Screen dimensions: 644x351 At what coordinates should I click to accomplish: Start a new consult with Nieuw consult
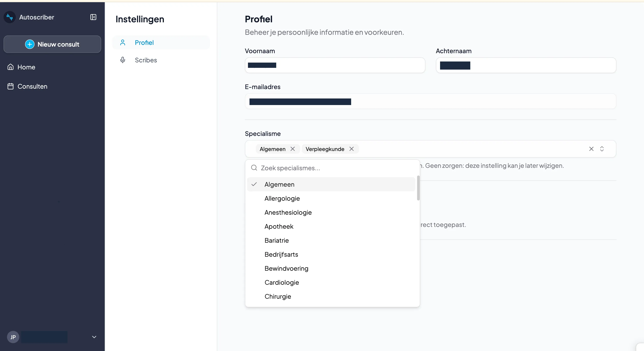(x=52, y=44)
